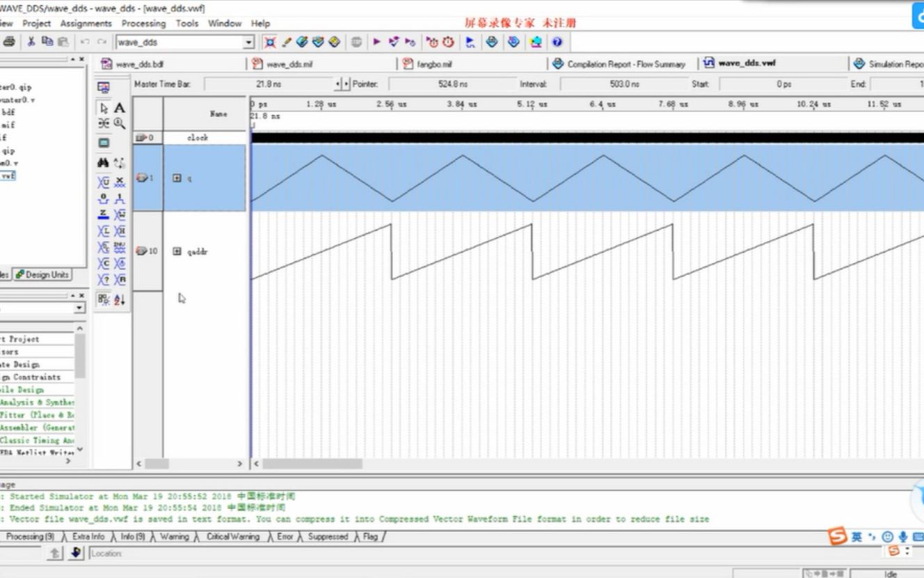This screenshot has height=578, width=924.
Task: Open the Project menu
Action: click(37, 23)
